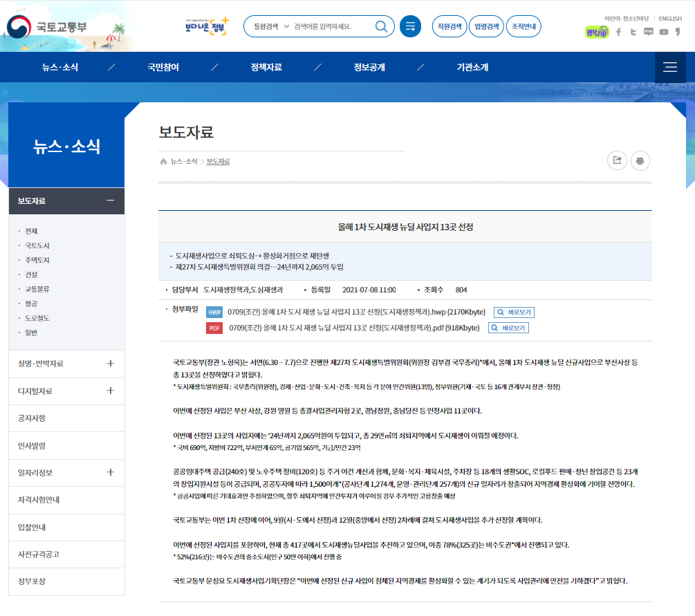Open the Facebook page icon

619,32
